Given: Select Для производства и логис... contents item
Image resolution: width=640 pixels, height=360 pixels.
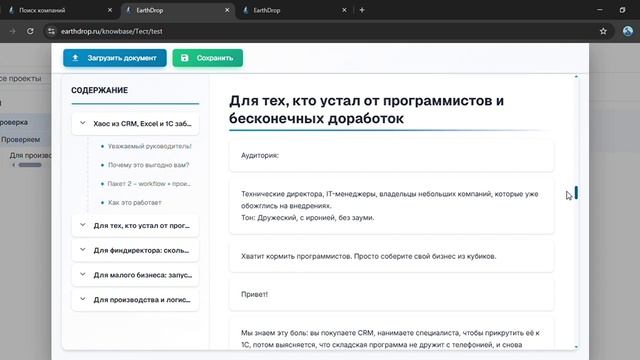Looking at the screenshot, I should pos(135,300).
